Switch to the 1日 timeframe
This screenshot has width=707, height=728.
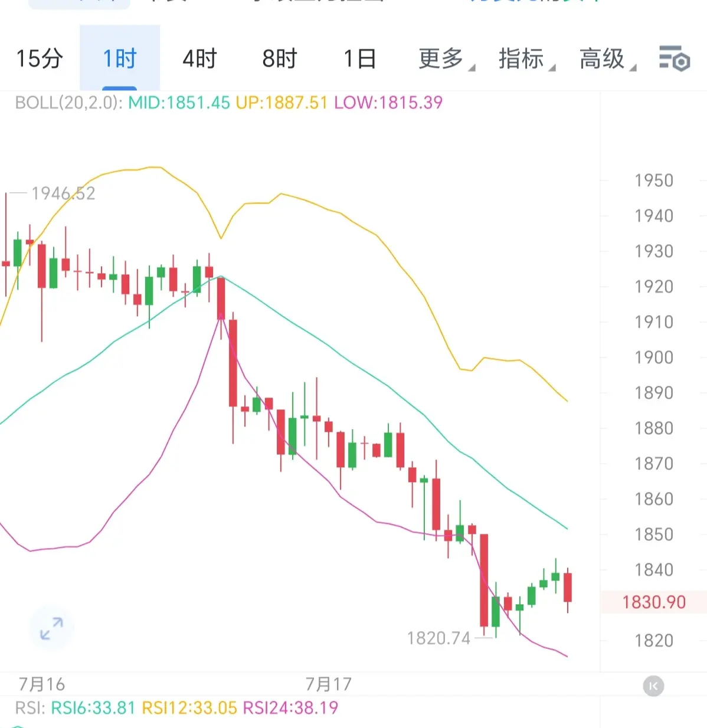(359, 58)
